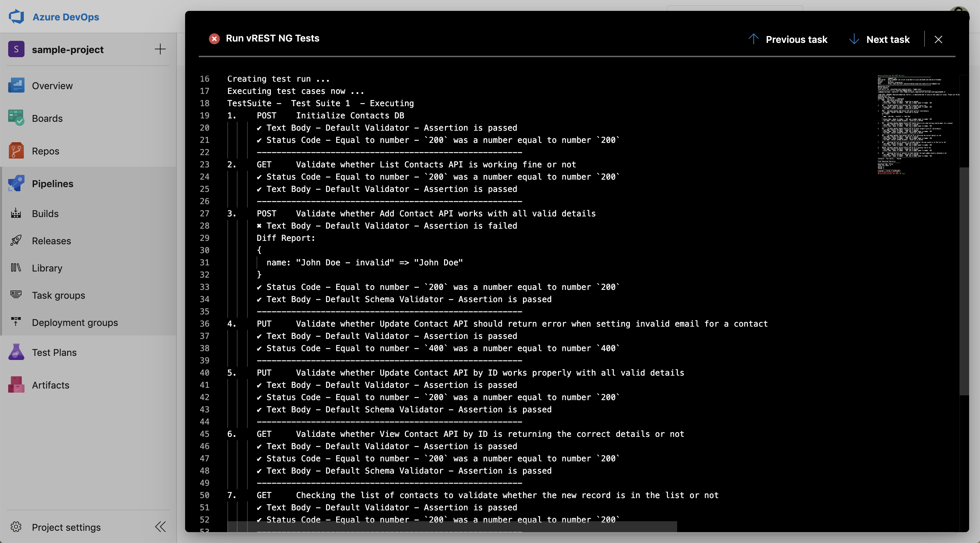Click line 34 'Default Schema Validator' passed
The width and height of the screenshot is (980, 543).
point(404,299)
